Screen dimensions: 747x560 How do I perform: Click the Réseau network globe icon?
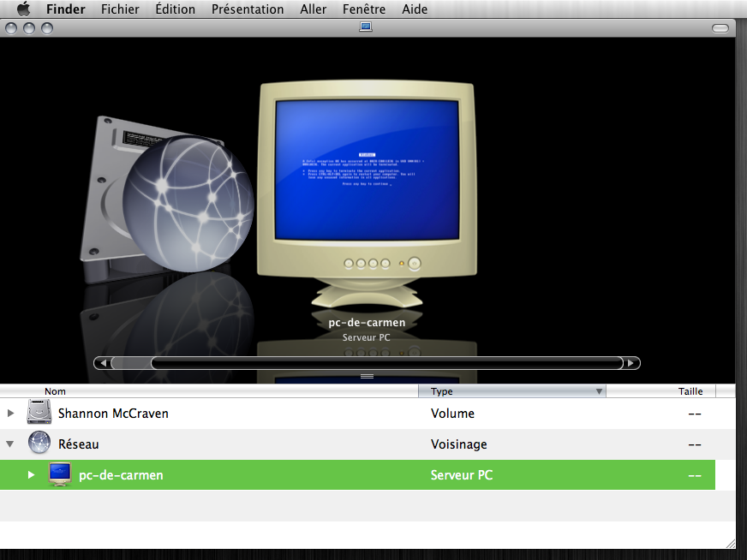tap(39, 443)
